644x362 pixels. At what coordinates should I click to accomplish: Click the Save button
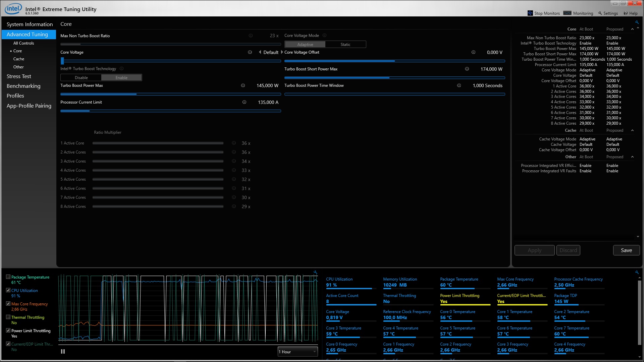pos(626,250)
